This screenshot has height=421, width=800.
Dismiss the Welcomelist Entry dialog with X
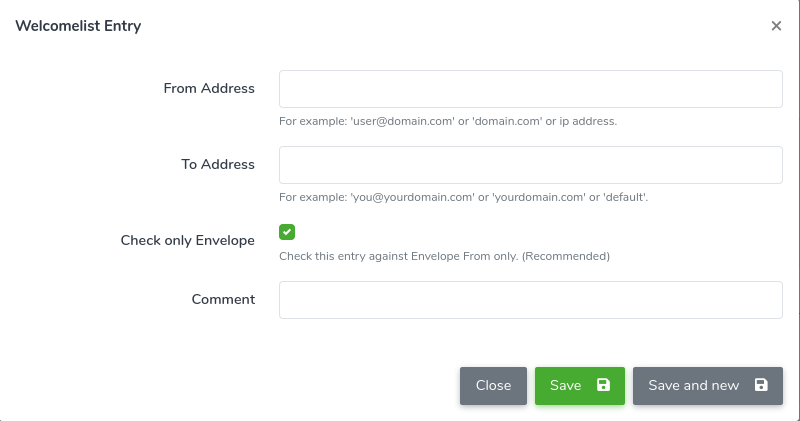coord(776,26)
